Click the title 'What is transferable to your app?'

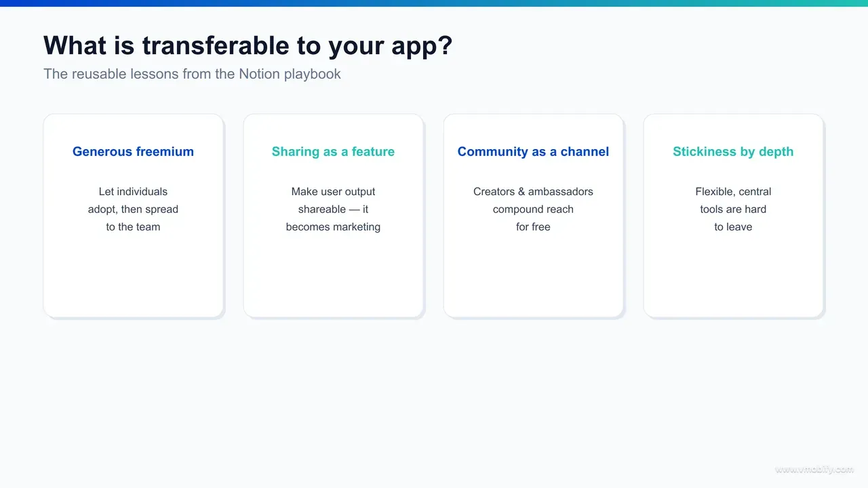248,45
